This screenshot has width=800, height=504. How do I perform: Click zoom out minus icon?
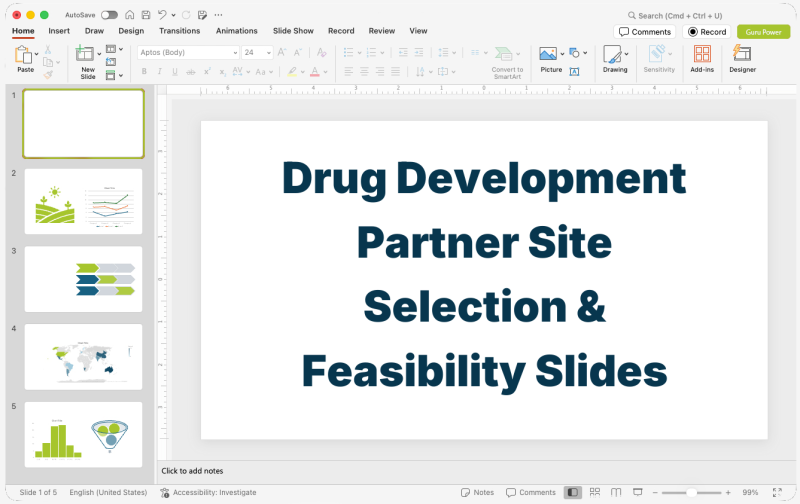[655, 492]
